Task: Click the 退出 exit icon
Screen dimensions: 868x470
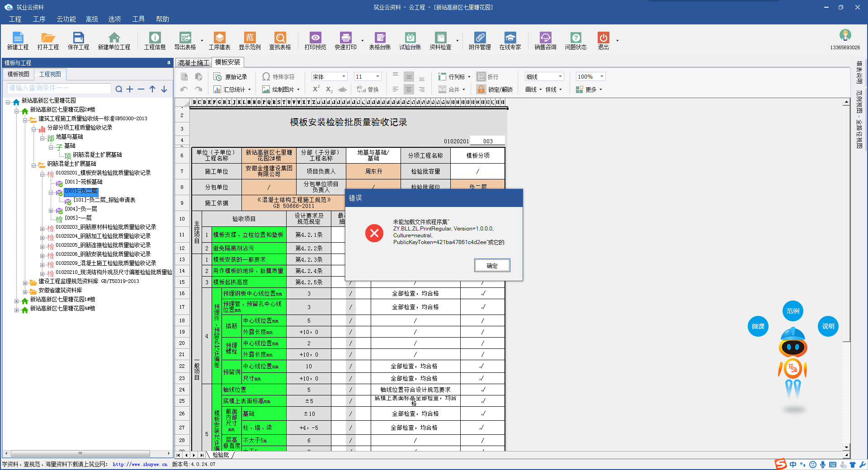Action: tap(603, 40)
